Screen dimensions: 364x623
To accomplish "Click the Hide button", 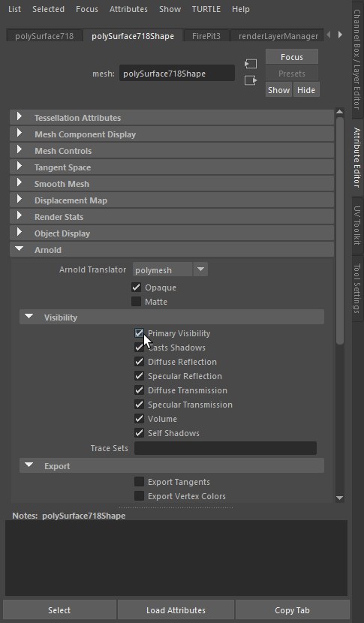I will (x=306, y=90).
